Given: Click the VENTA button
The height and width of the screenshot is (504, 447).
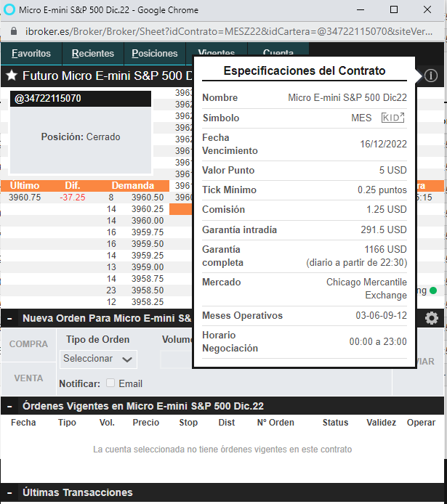Looking at the screenshot, I should (x=28, y=378).
